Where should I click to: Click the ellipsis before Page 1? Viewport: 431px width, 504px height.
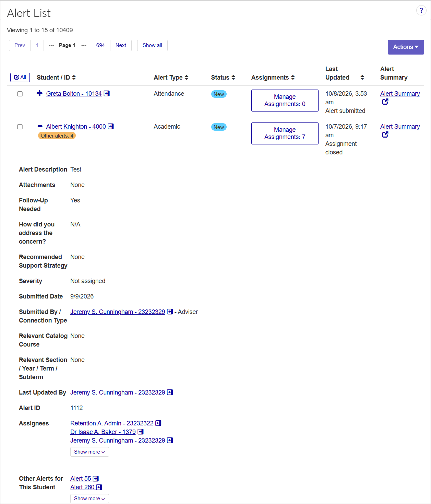pos(51,45)
